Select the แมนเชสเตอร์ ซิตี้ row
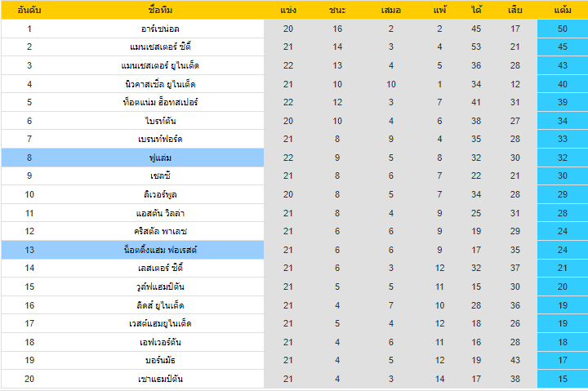Viewport: 588px width, 391px height. click(x=294, y=47)
